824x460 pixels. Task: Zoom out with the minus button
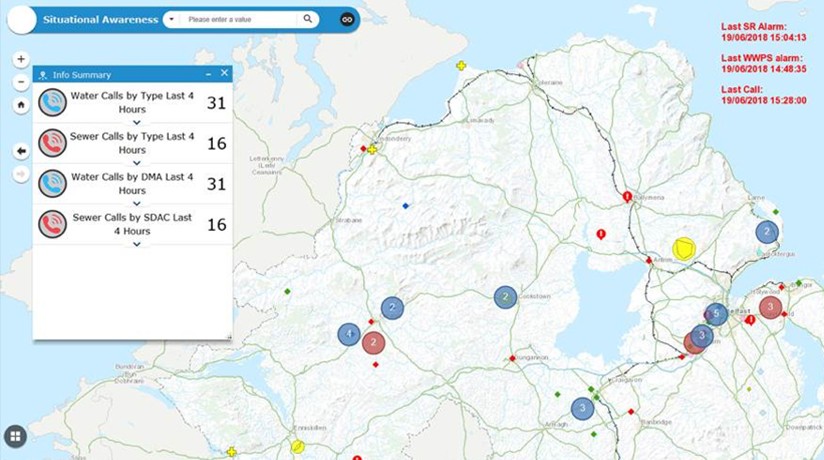click(x=21, y=82)
